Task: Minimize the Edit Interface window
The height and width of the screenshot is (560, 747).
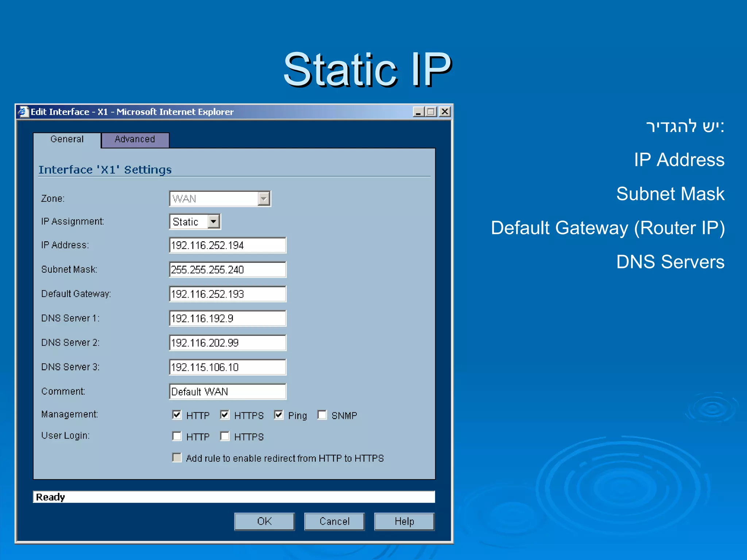Action: pos(418,112)
